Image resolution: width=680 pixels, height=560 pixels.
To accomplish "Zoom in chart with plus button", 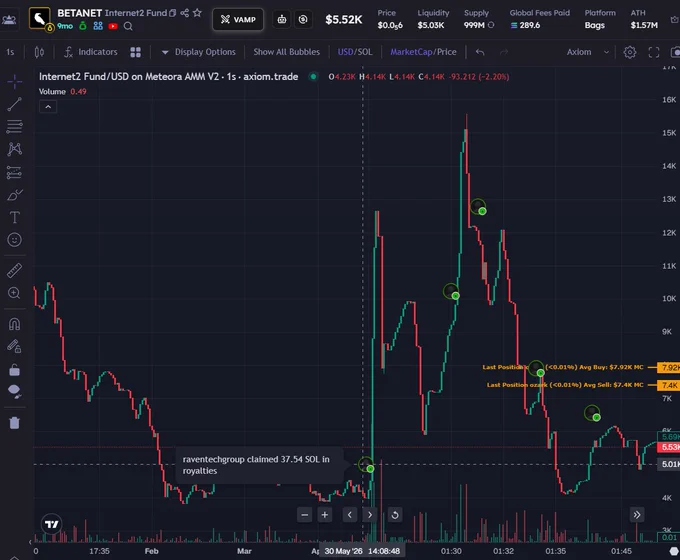I will click(x=325, y=515).
